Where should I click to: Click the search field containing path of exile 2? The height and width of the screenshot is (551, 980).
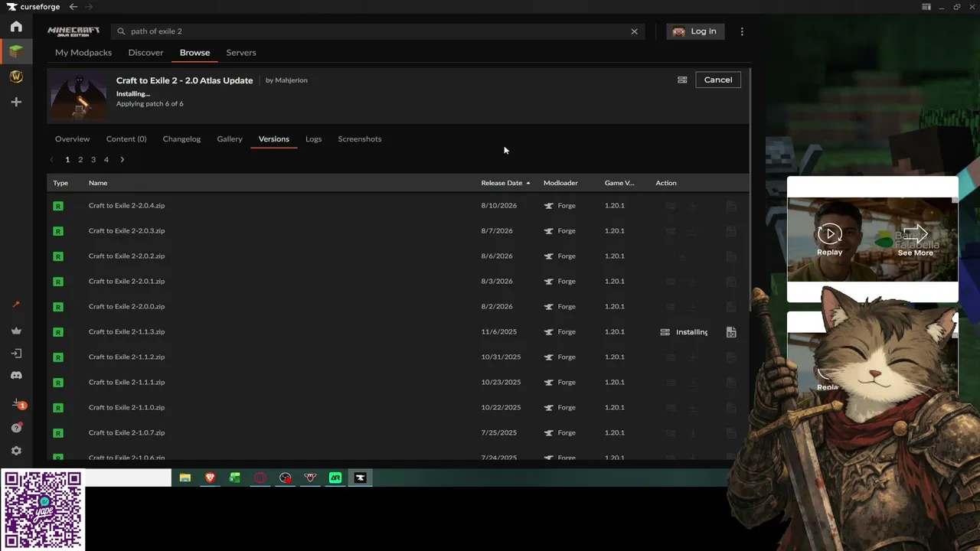click(x=379, y=31)
